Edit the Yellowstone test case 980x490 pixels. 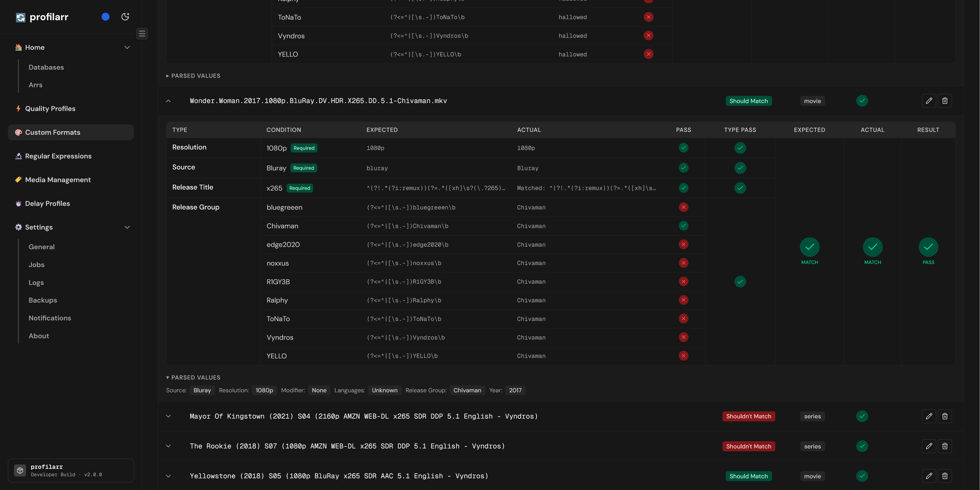pos(929,476)
